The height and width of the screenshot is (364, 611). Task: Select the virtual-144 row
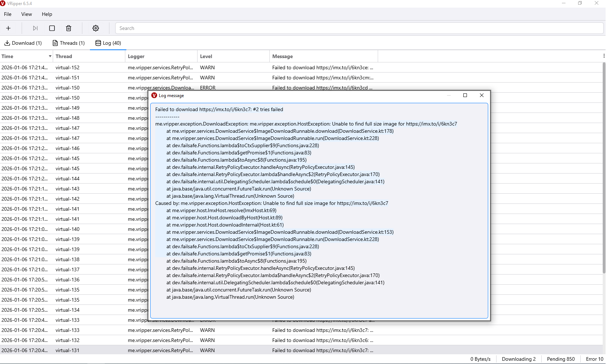74,179
